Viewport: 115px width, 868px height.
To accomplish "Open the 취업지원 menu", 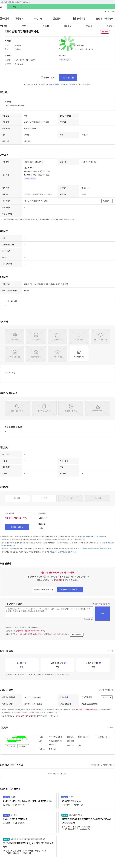I will 38,19.
